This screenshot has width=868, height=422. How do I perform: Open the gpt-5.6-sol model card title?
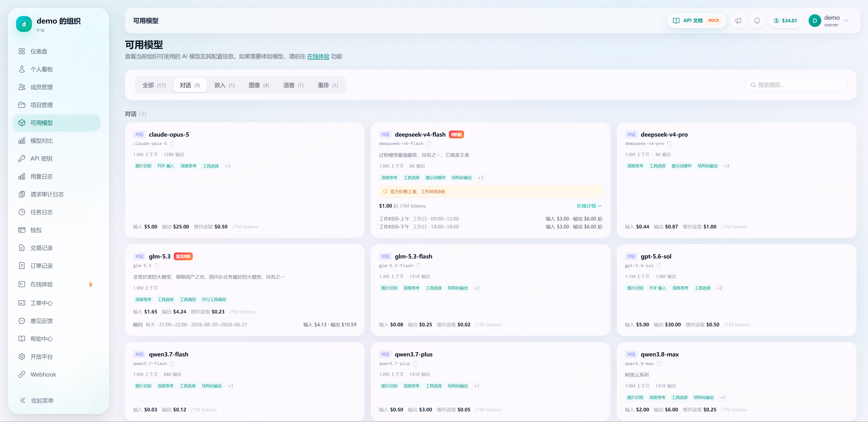656,256
